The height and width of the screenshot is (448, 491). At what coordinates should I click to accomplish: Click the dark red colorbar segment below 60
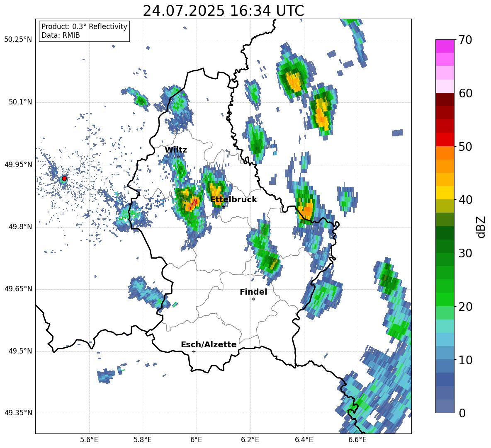click(445, 99)
